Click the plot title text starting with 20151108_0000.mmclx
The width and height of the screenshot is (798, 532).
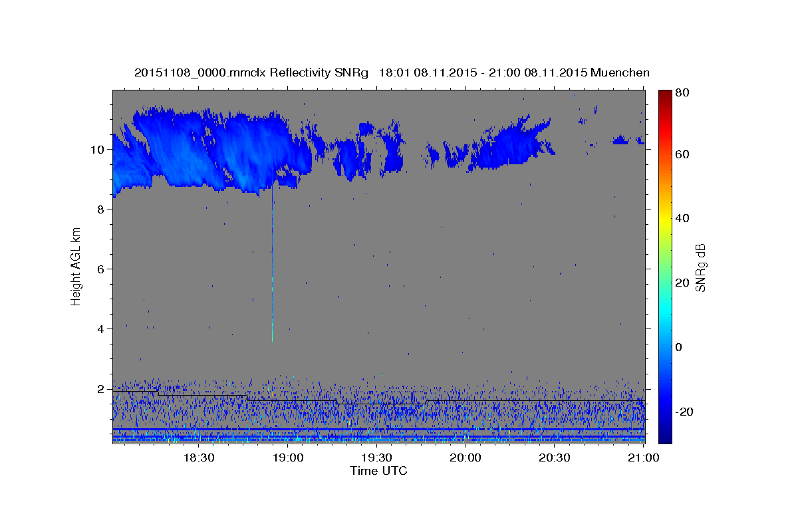tap(392, 72)
